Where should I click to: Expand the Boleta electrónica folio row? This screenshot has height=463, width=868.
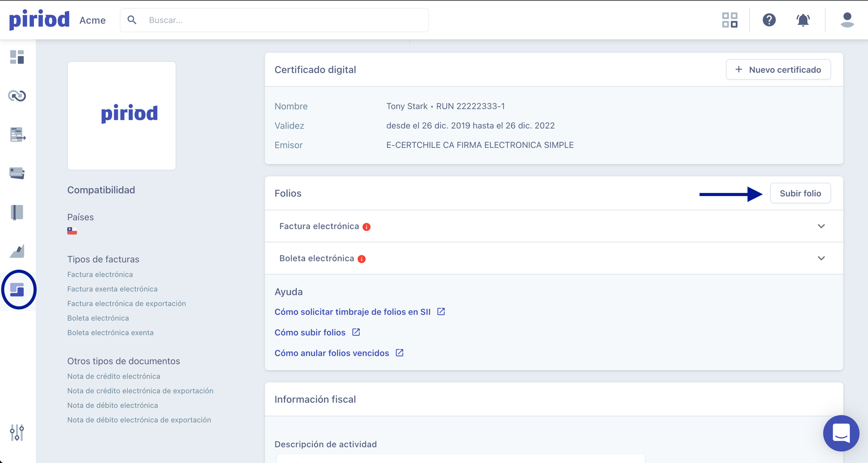click(821, 258)
